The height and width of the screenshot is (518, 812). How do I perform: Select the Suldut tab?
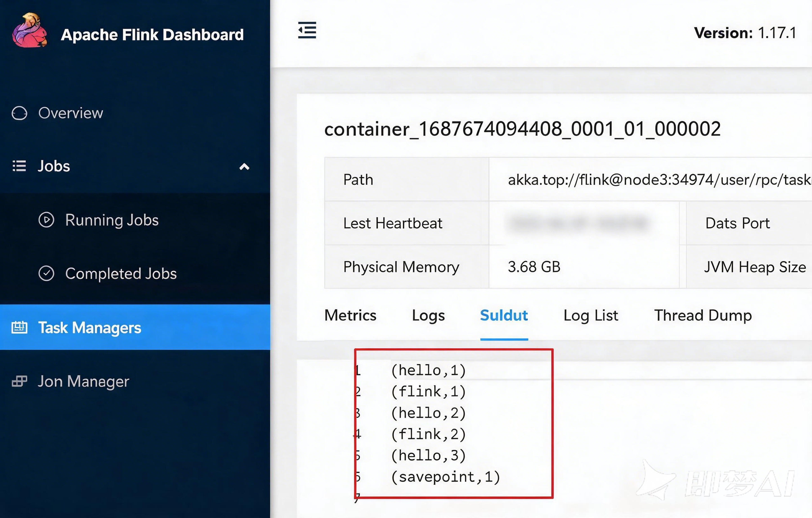coord(504,315)
